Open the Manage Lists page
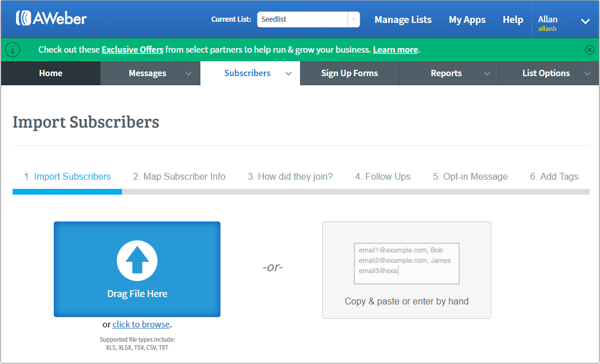This screenshot has width=600, height=364. (x=402, y=19)
